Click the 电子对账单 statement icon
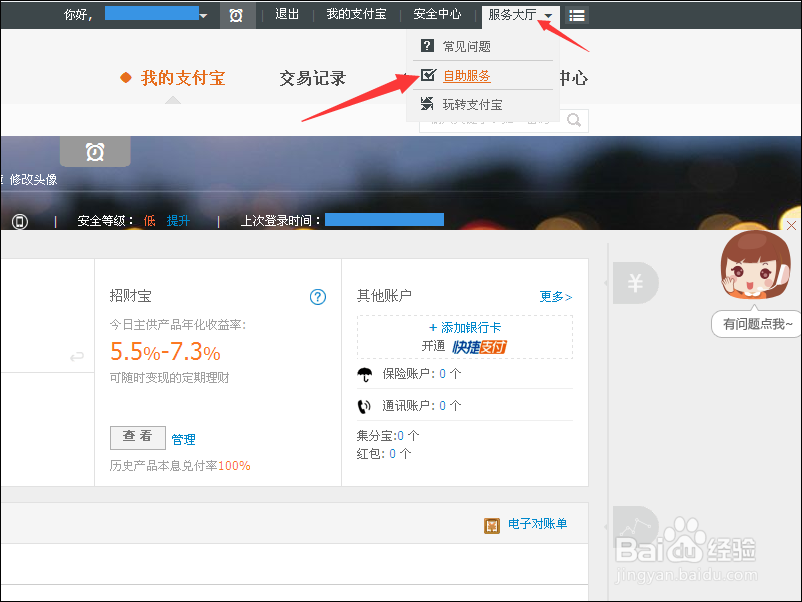Viewport: 802px width, 602px height. coord(492,525)
